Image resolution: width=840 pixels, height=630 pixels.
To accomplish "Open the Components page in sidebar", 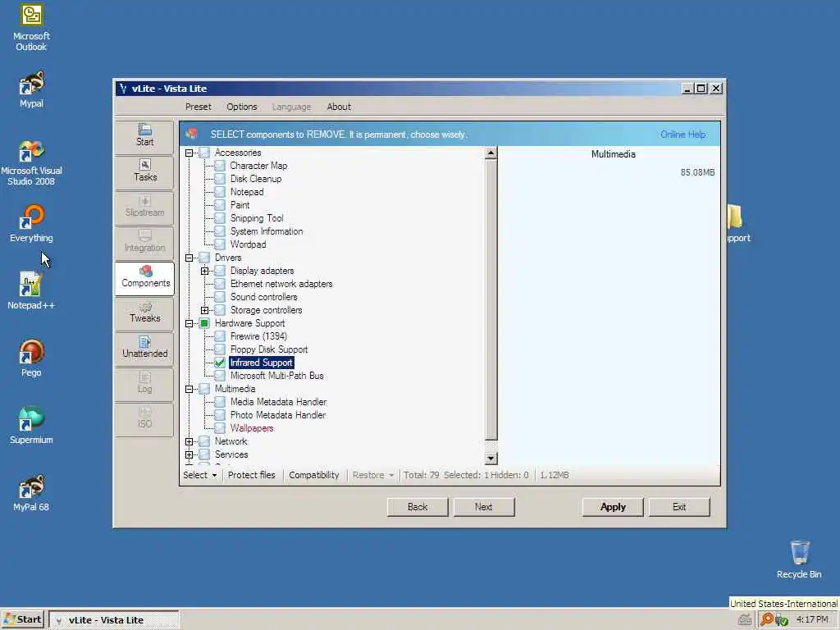I will (x=144, y=277).
